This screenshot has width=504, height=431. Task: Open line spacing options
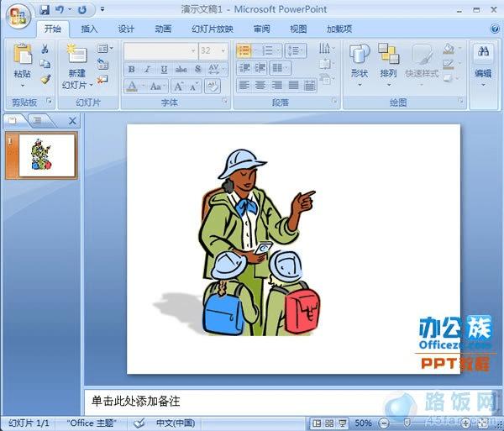coord(294,50)
